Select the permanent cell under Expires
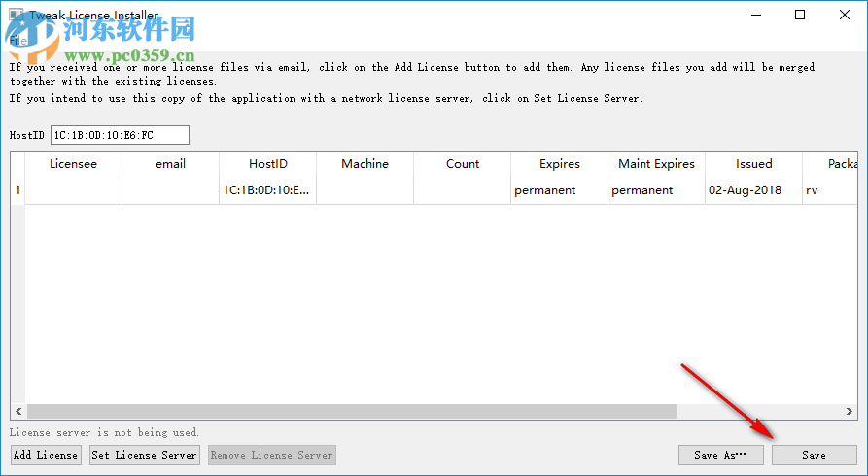Screen dimensions: 868x476 click(559, 190)
